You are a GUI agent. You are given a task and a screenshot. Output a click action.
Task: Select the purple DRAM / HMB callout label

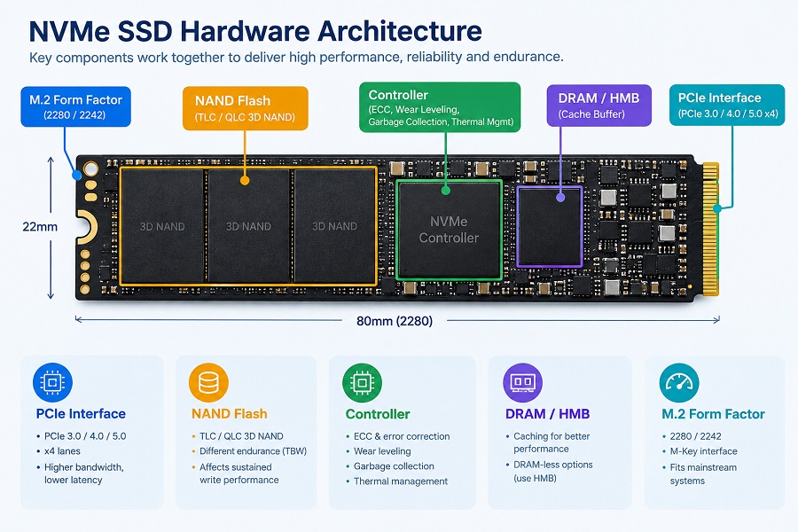(x=599, y=106)
